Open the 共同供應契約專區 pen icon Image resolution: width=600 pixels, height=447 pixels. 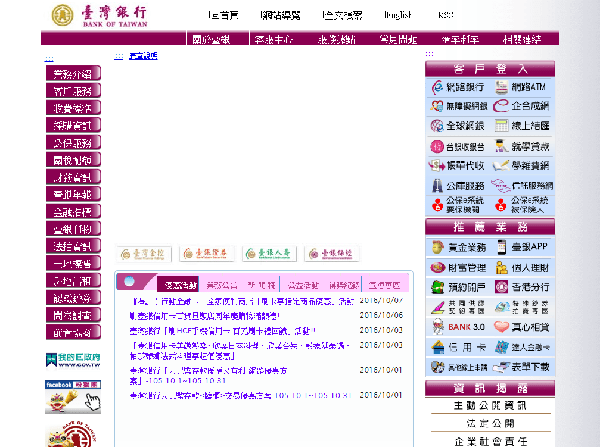coord(437,307)
